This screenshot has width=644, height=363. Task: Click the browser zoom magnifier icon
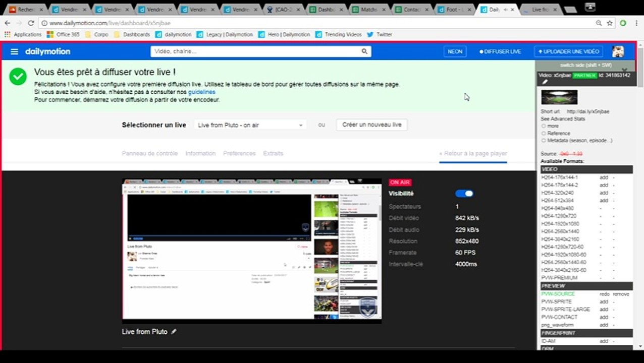599,23
